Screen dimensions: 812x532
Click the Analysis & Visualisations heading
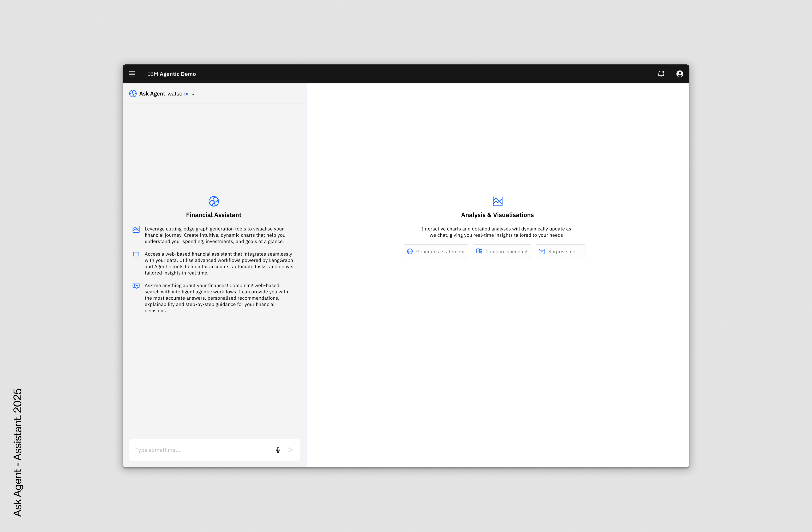[x=497, y=215]
